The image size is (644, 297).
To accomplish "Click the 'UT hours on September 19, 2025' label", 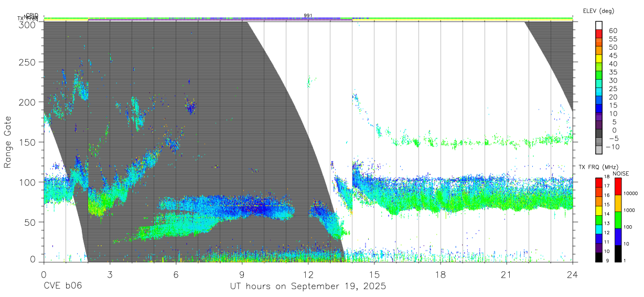I will click(x=308, y=287).
